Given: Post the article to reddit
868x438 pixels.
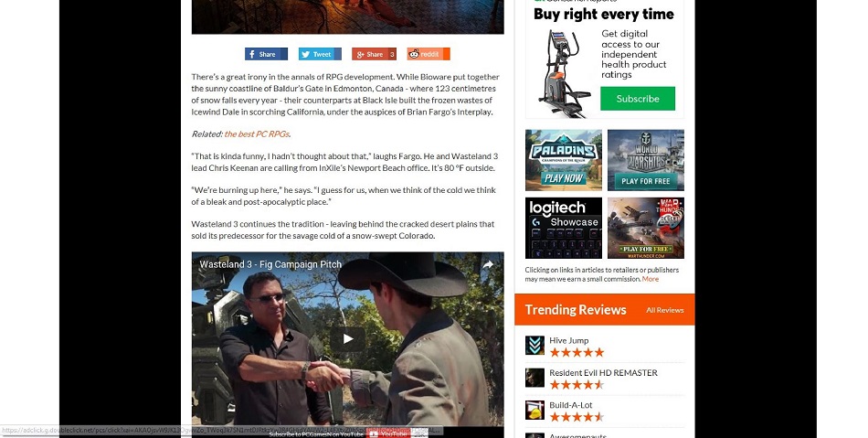Looking at the screenshot, I should point(429,54).
